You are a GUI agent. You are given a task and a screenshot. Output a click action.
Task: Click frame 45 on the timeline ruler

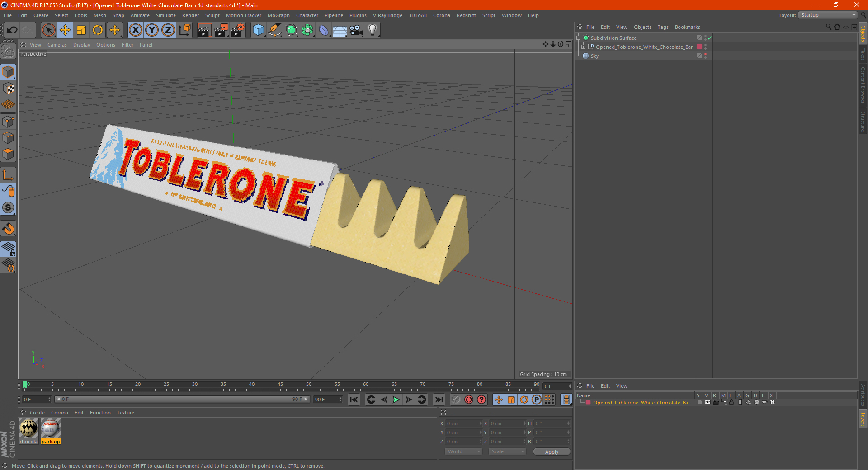(280, 385)
